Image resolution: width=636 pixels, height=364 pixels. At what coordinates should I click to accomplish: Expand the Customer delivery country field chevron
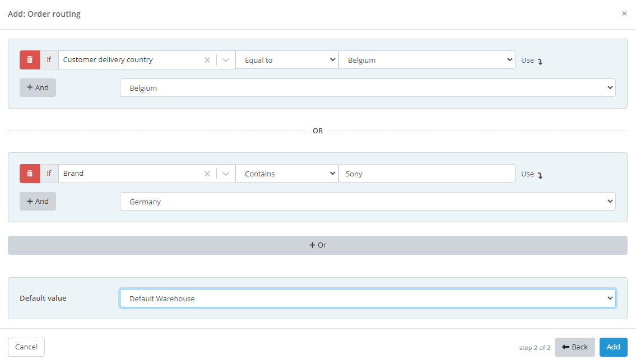click(x=226, y=60)
